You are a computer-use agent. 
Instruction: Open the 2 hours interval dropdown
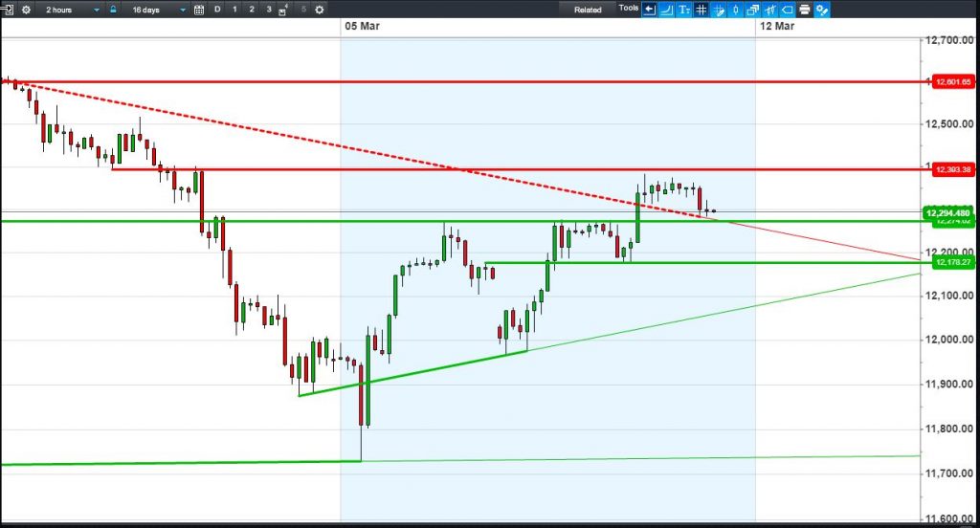click(70, 10)
